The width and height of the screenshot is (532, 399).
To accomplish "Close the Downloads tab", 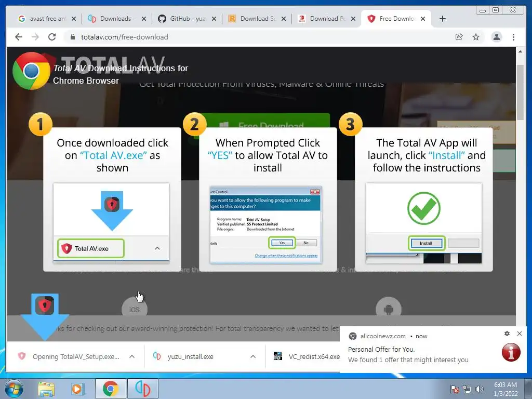I will [144, 19].
